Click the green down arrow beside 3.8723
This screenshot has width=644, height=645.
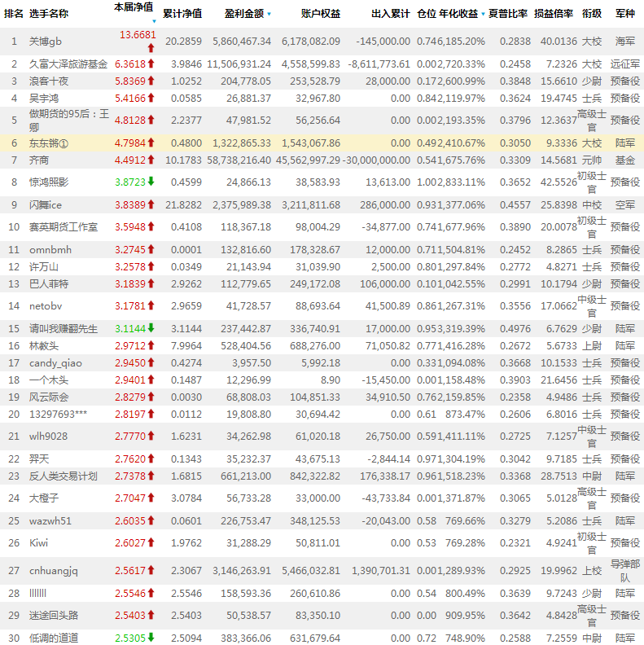pos(151,182)
